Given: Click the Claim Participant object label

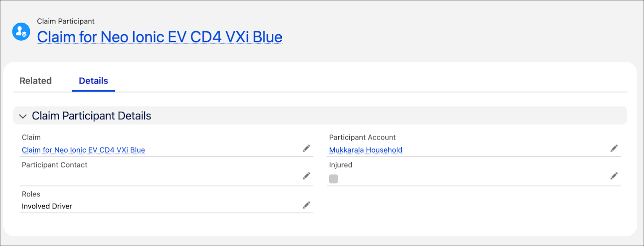Looking at the screenshot, I should (65, 21).
